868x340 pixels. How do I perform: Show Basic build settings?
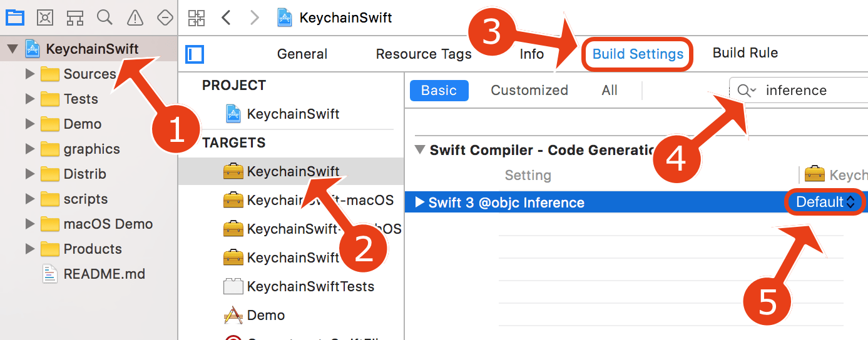[x=439, y=90]
